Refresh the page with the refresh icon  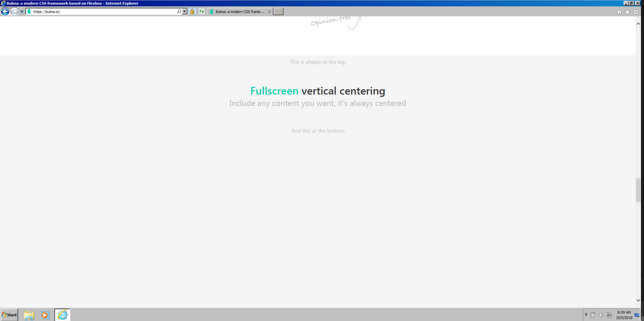click(x=202, y=11)
